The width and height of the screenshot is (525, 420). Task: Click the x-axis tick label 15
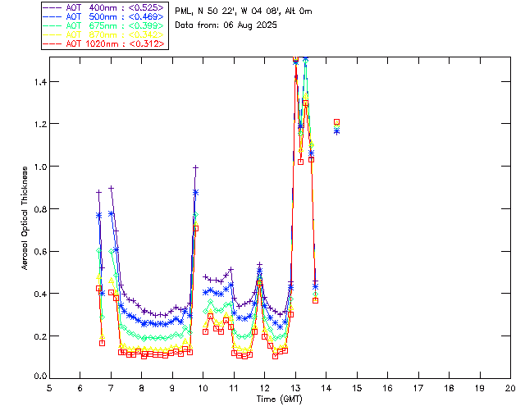(357, 388)
